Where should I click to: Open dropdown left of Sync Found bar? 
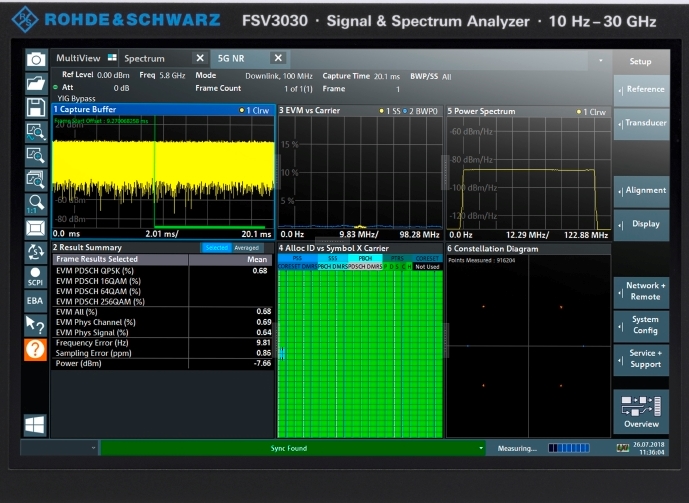click(x=94, y=448)
